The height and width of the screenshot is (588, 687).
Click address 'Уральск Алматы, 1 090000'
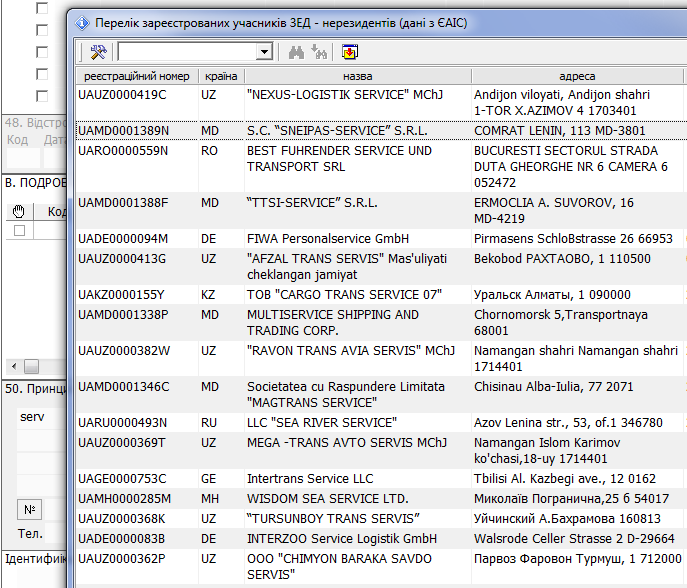[x=552, y=295]
